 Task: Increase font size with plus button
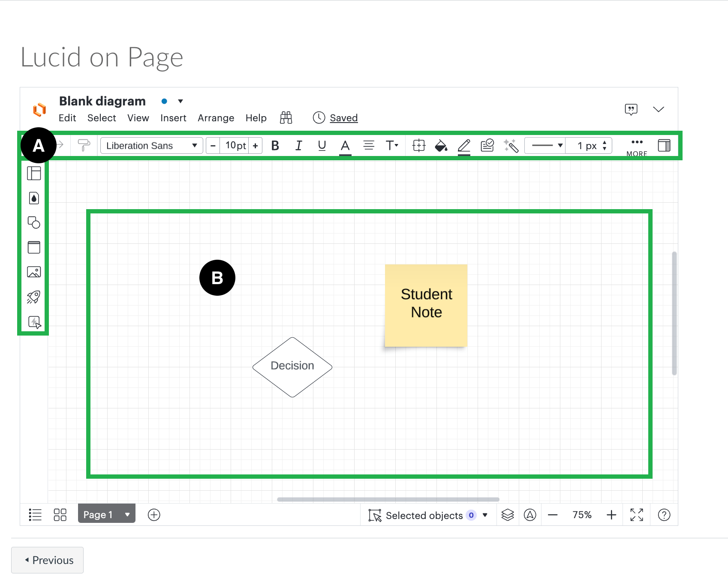click(x=256, y=146)
